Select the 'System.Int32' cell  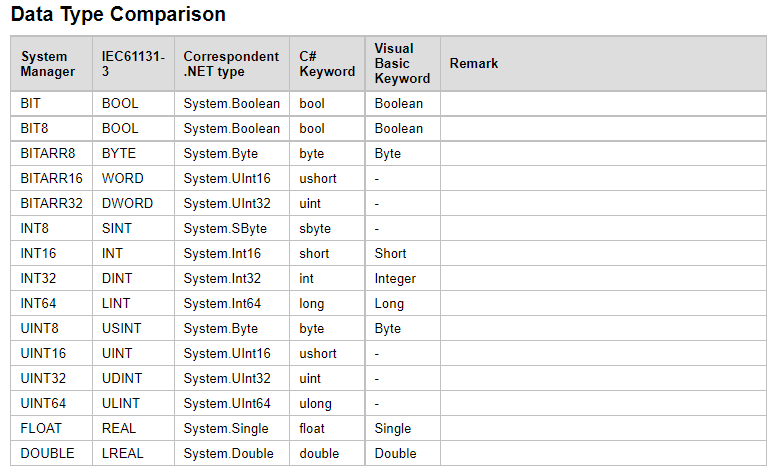pos(232,279)
